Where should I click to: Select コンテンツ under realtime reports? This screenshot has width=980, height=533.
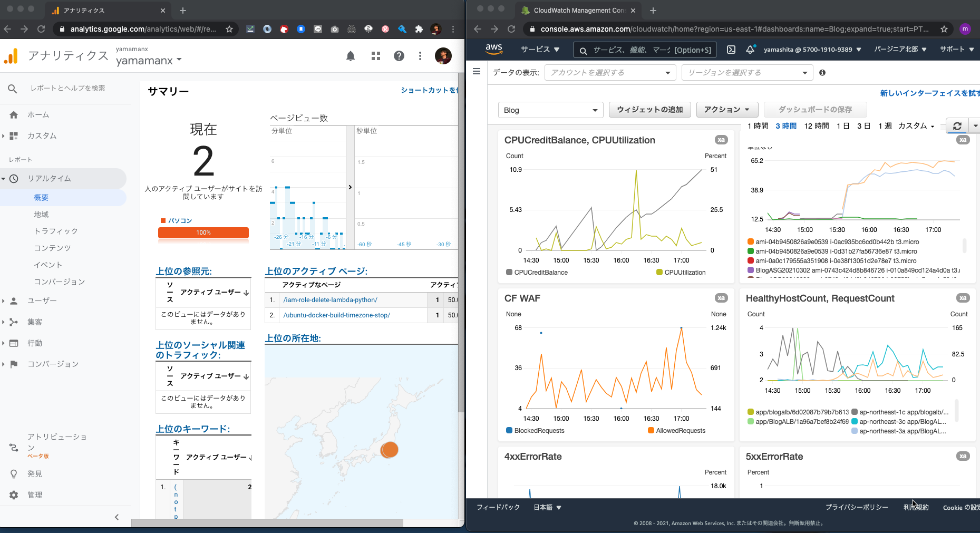coord(52,248)
